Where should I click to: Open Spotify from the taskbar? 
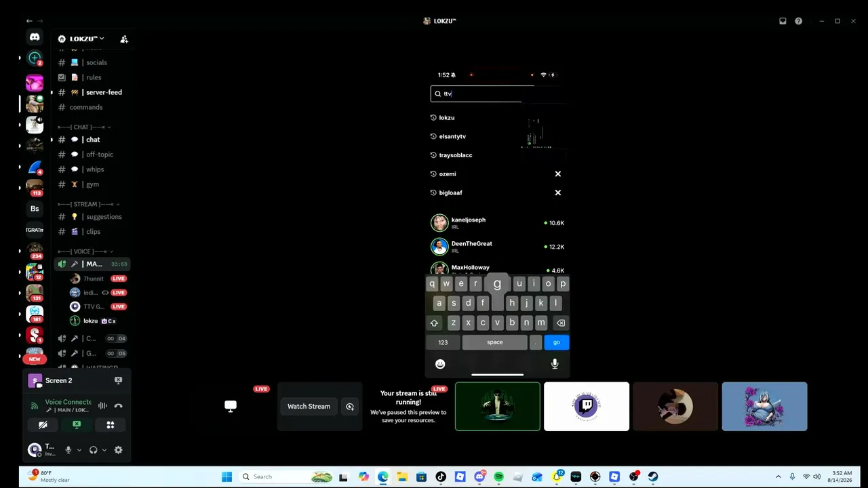pyautogui.click(x=499, y=476)
